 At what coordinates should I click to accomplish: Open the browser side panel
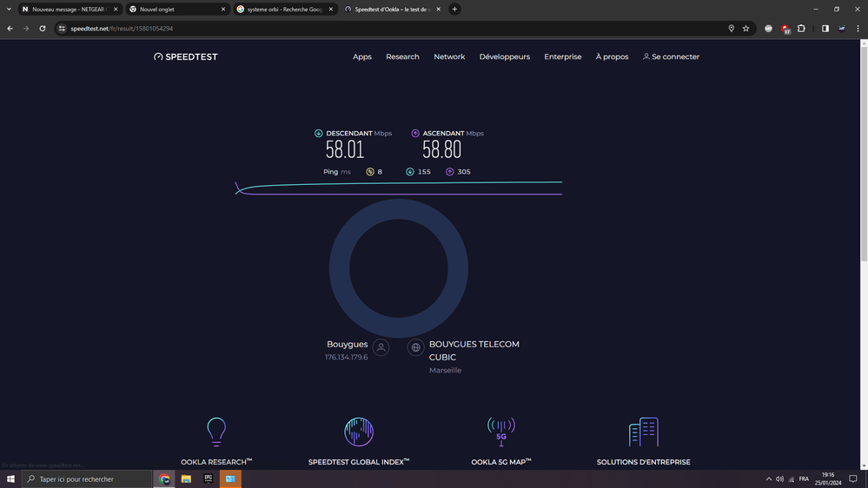[x=825, y=28]
